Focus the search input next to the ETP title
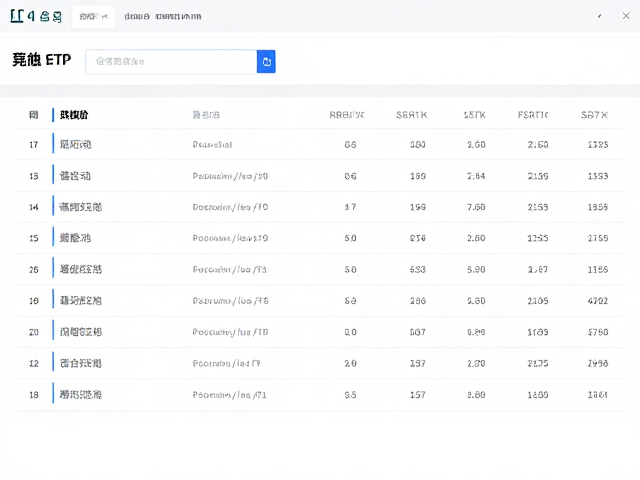This screenshot has width=640, height=480. point(171,62)
